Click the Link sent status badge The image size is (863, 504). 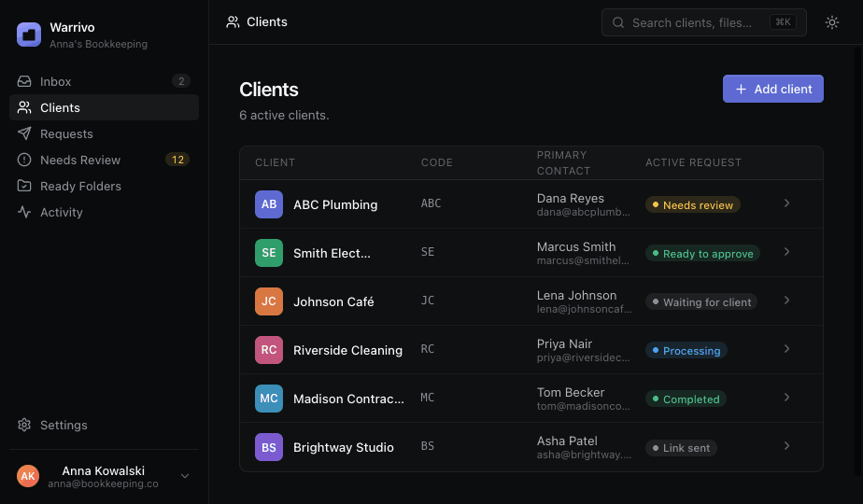[681, 447]
